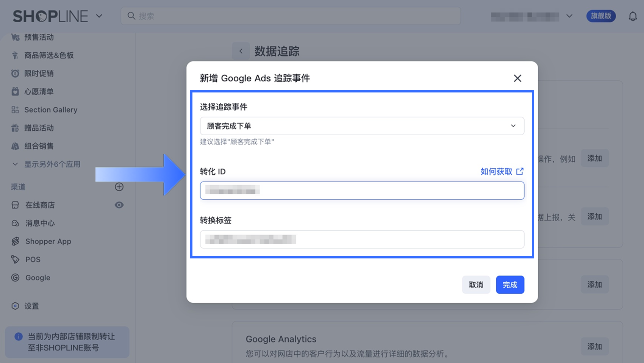Screen dimensions: 644x363
Task: Open POS channel
Action: coord(33,260)
